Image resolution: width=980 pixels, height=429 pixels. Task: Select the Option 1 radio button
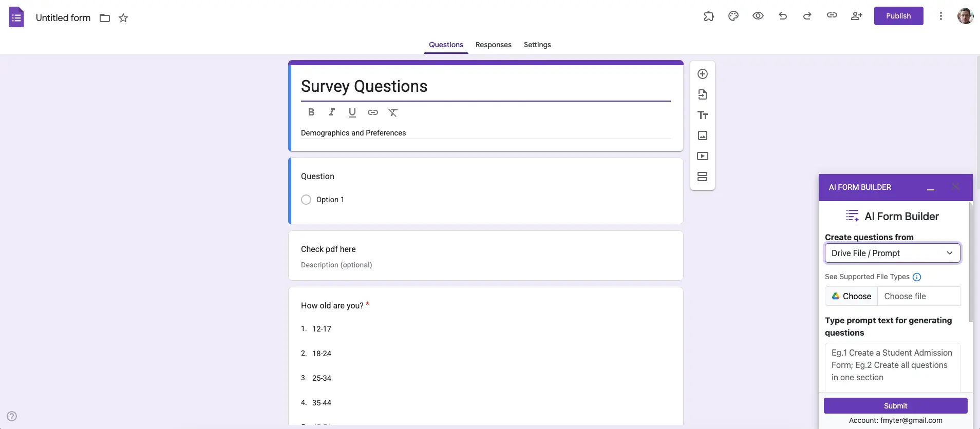pyautogui.click(x=306, y=200)
